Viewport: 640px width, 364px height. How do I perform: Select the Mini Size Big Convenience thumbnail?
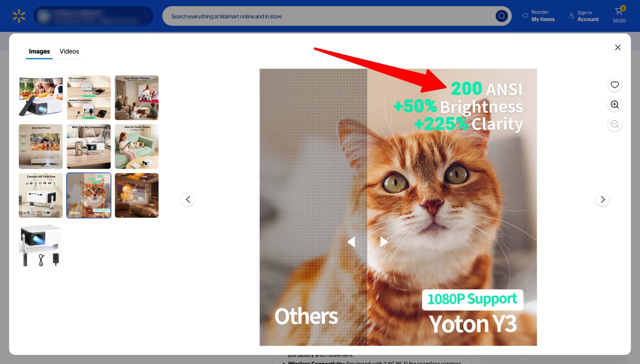(88, 147)
